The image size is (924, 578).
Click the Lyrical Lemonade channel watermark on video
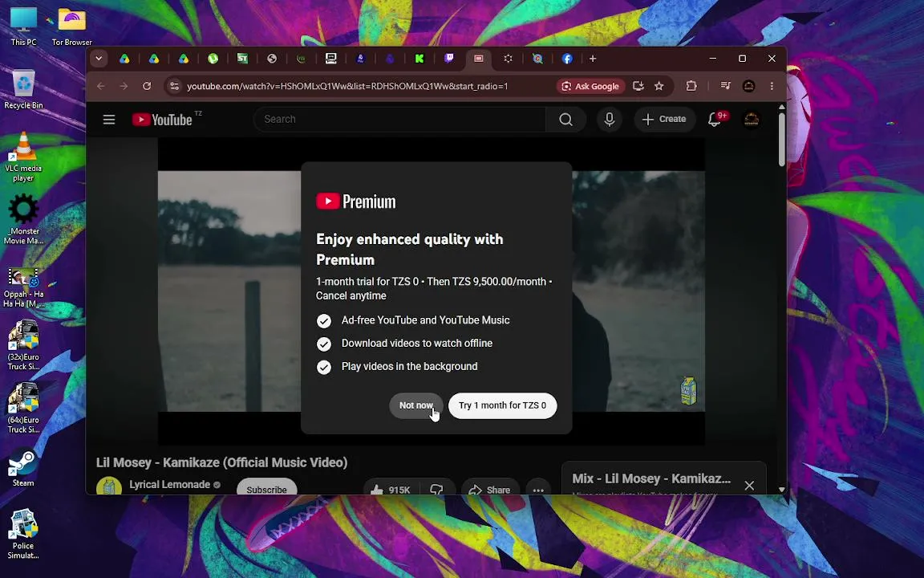[x=688, y=390]
